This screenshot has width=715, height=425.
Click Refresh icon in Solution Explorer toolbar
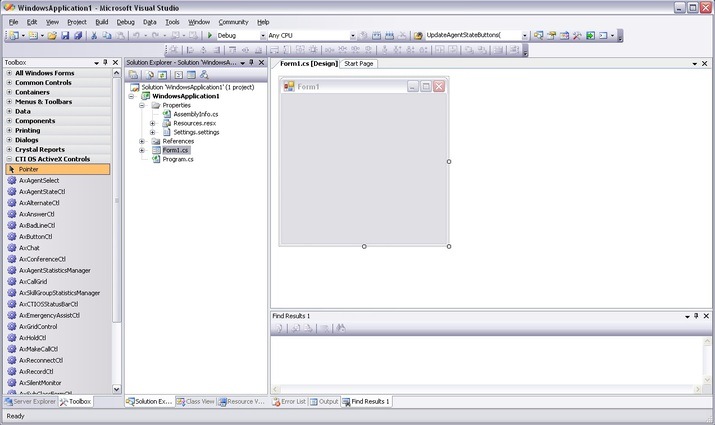click(162, 75)
